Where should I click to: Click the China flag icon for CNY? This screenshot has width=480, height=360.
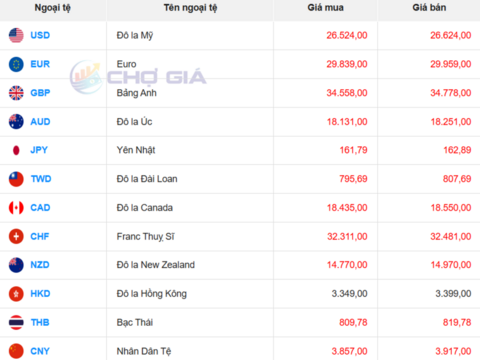16,351
